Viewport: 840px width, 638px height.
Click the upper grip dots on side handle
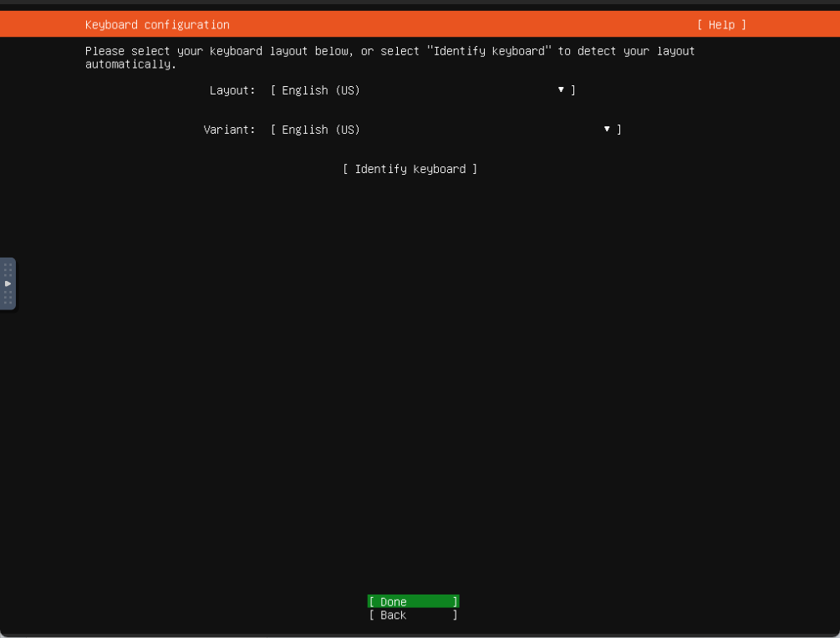pos(8,269)
